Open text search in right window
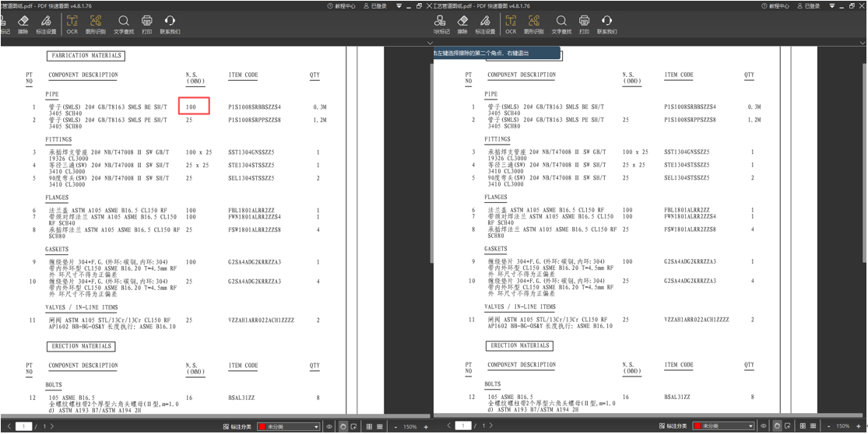The height and width of the screenshot is (434, 868). [x=561, y=23]
